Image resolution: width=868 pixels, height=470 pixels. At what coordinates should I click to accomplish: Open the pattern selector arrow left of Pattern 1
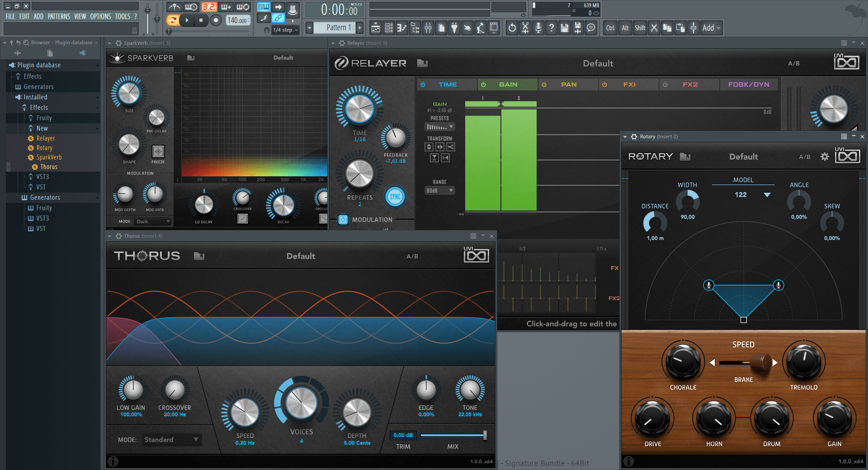pyautogui.click(x=309, y=28)
